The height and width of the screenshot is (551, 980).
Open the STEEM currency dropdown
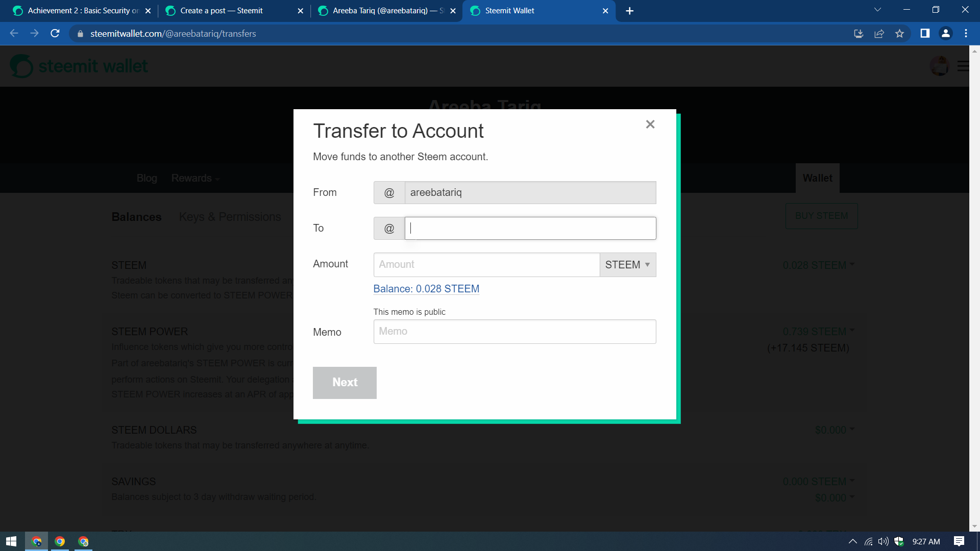[x=628, y=265]
